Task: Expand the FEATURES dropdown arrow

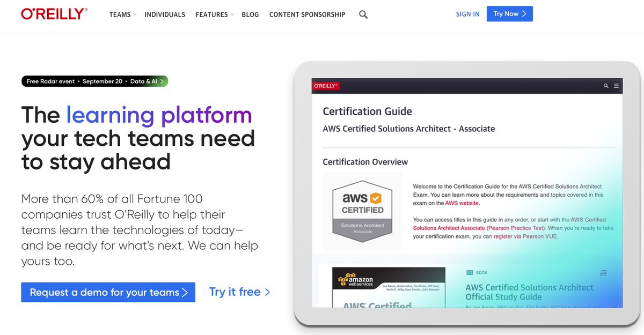Action: point(232,15)
